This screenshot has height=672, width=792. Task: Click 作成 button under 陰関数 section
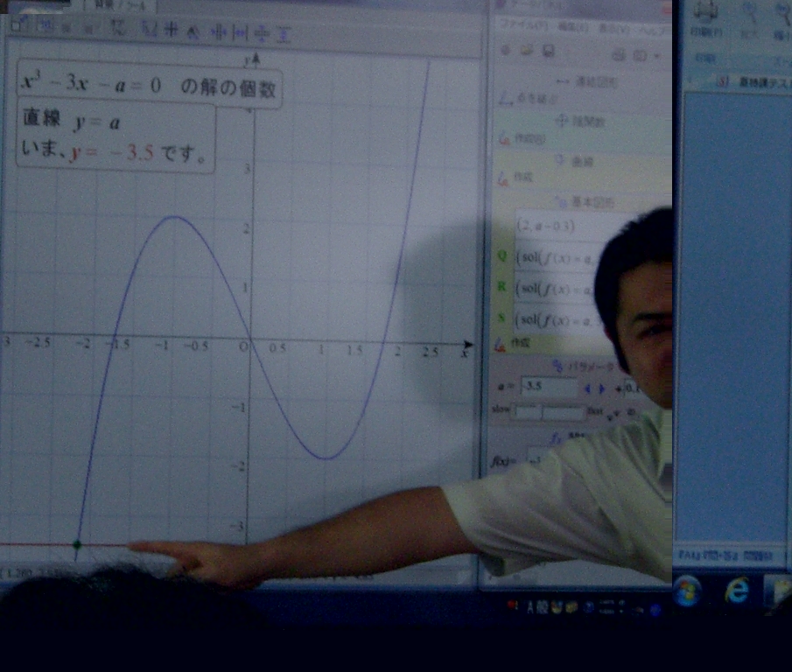click(522, 138)
